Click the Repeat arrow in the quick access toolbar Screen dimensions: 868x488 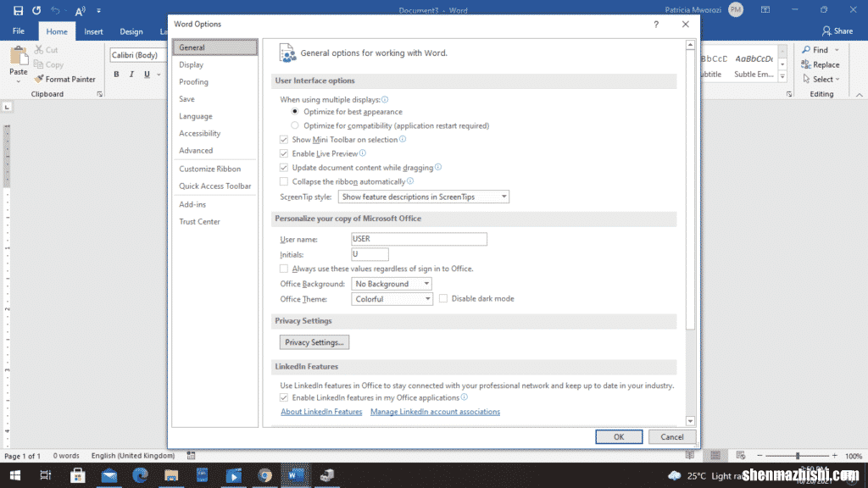[36, 10]
